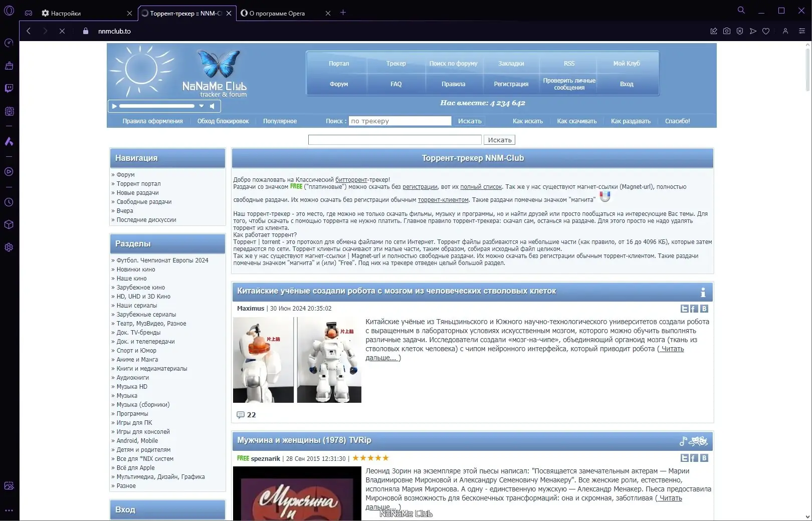Click the Вход menu item in header

click(627, 84)
